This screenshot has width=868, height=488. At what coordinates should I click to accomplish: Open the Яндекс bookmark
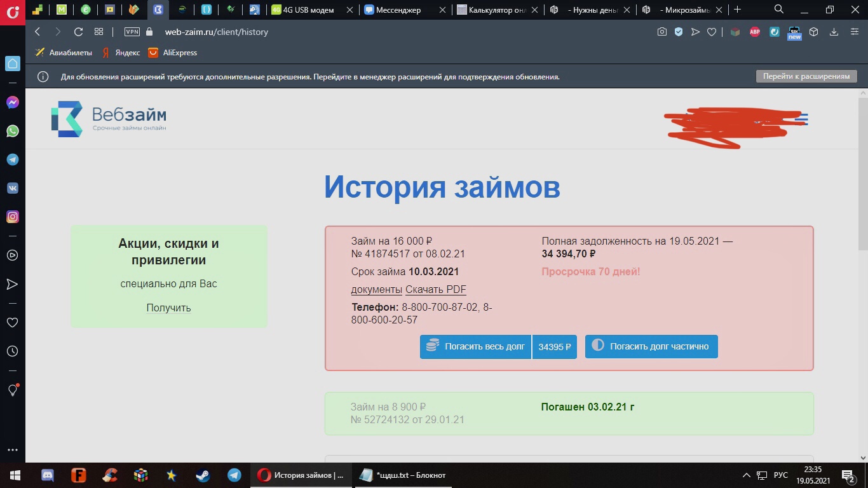tap(121, 53)
